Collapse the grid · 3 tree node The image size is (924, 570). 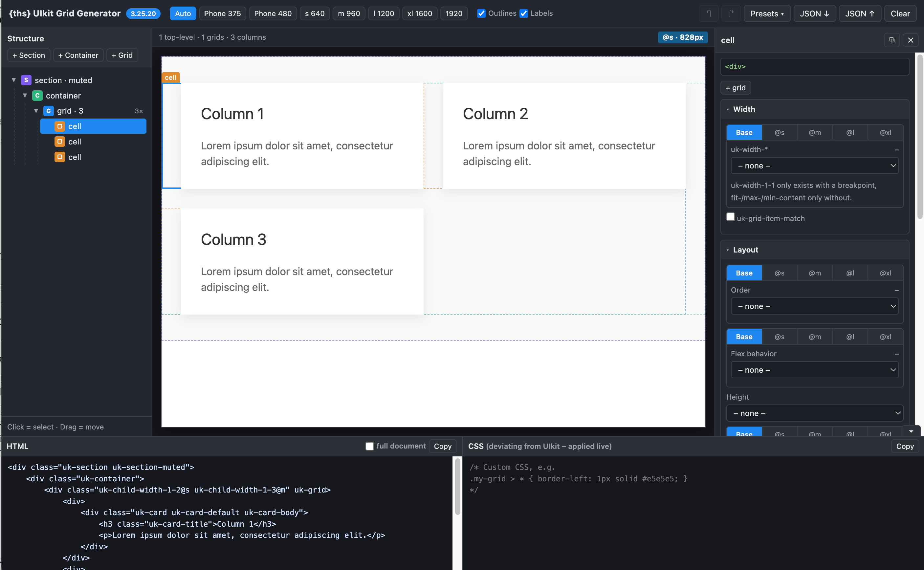pos(36,111)
